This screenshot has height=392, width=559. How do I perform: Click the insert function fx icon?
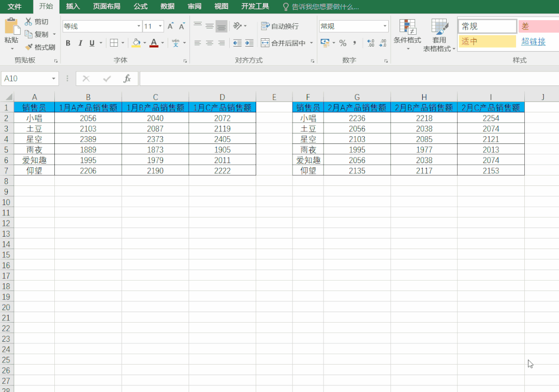[127, 79]
